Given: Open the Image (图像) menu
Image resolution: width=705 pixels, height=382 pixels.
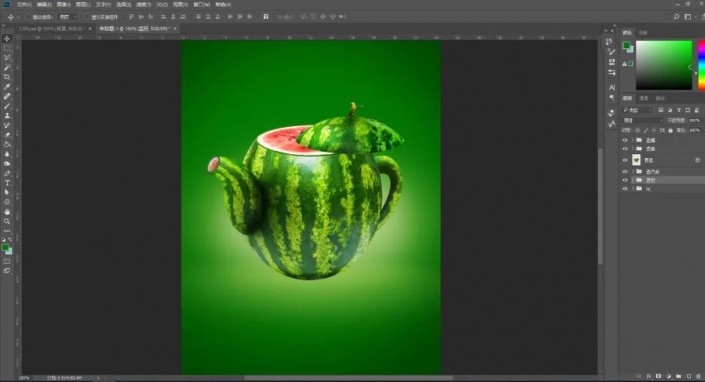Looking at the screenshot, I should [x=63, y=4].
